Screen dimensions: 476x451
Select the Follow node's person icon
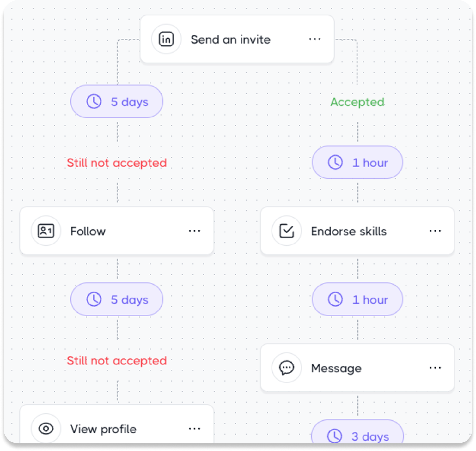coord(46,231)
